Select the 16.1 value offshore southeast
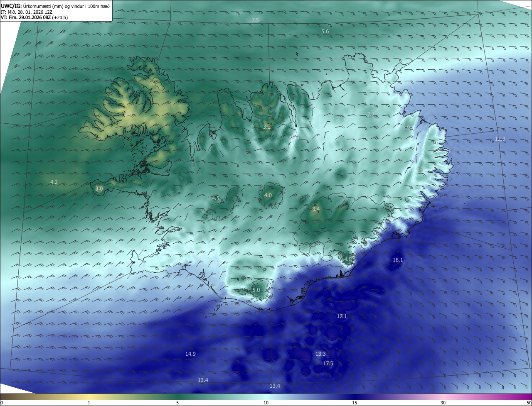This screenshot has height=406, width=532. point(398,260)
